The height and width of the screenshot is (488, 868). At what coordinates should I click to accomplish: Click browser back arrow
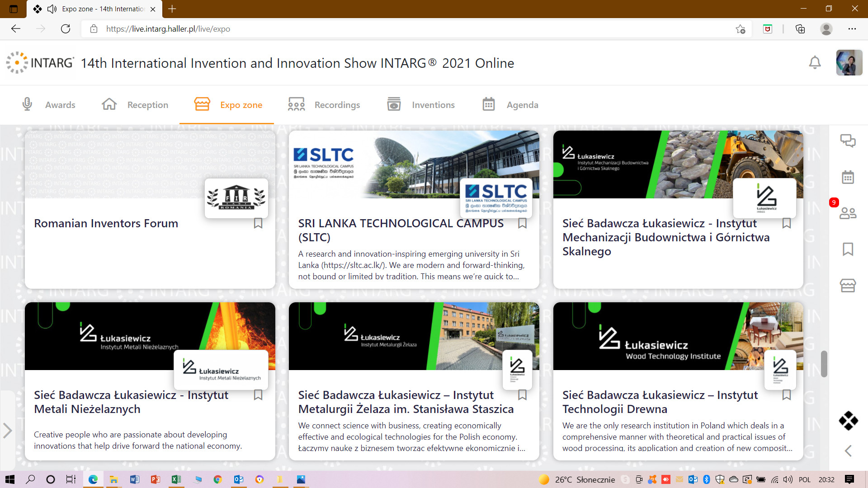point(16,29)
